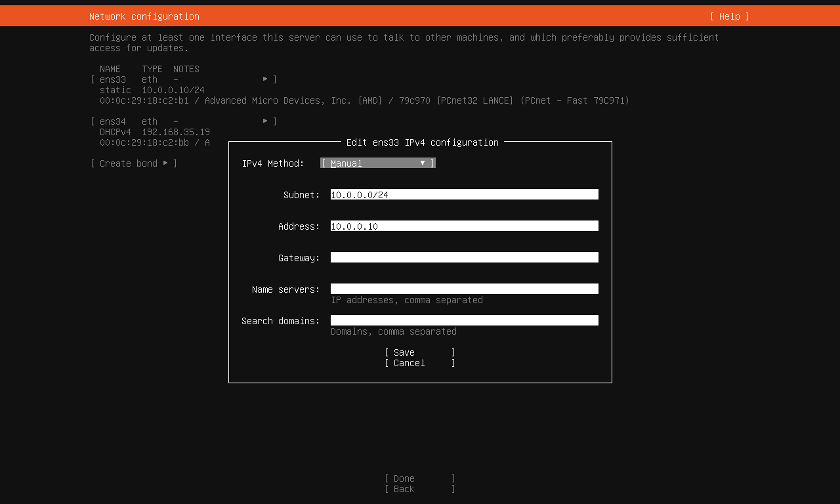Open the Create bond menu
840x504 pixels.
tap(133, 163)
